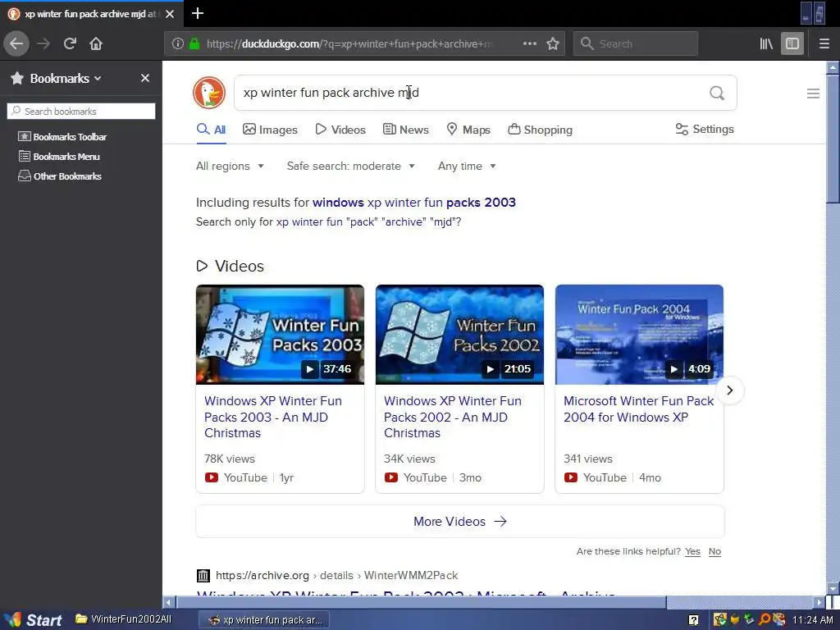Click the DuckDuckGo search query field
840x630 pixels.
point(472,93)
